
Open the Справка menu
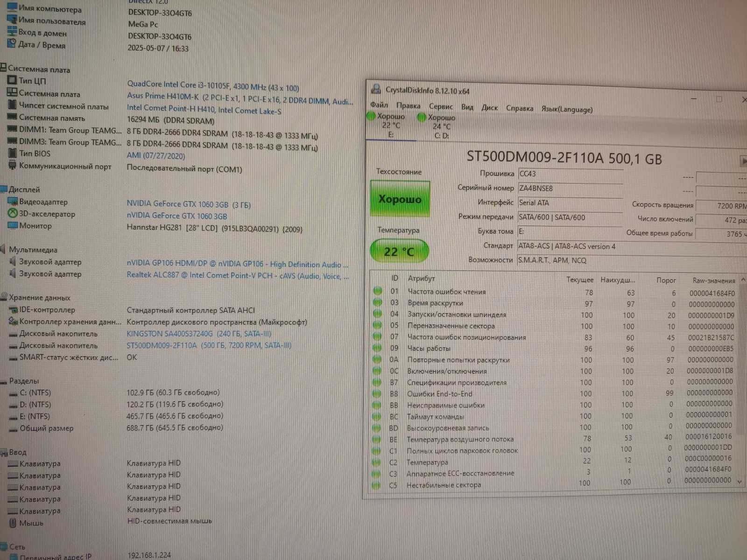pos(519,108)
